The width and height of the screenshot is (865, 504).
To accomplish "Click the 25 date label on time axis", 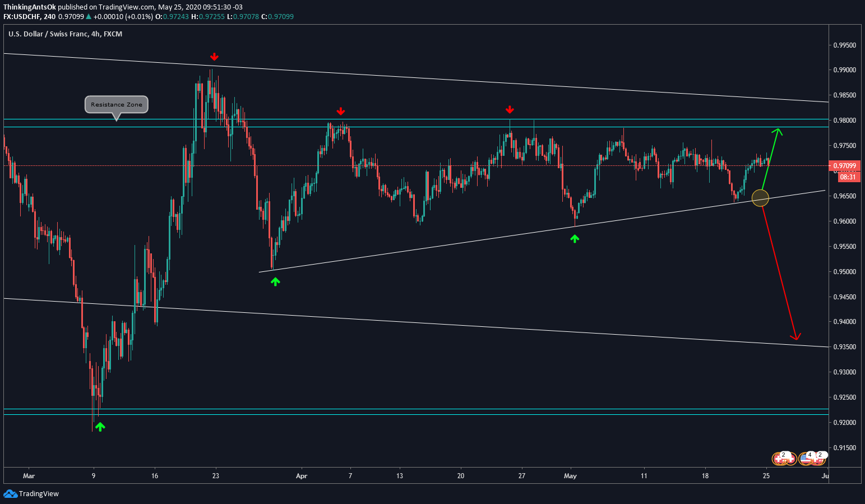I will click(766, 476).
